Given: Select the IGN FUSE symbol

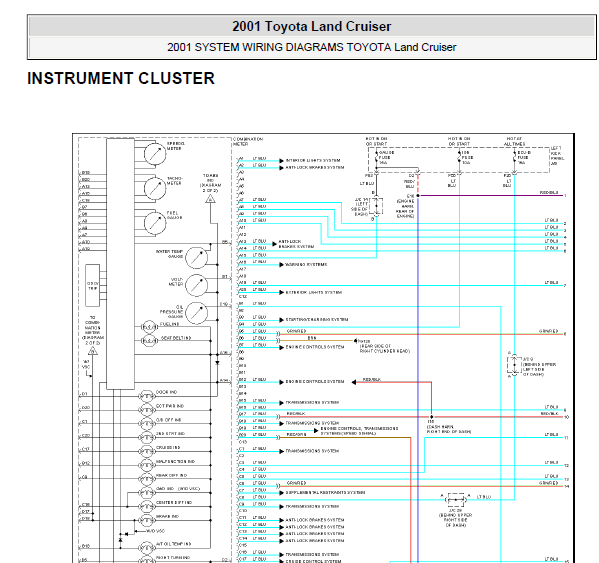Looking at the screenshot, I should pyautogui.click(x=459, y=158).
